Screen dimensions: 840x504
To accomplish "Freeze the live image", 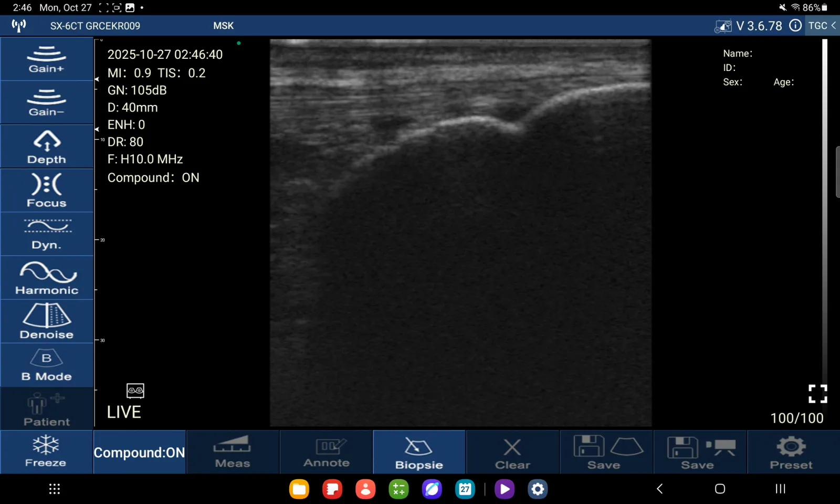I will pos(46,452).
